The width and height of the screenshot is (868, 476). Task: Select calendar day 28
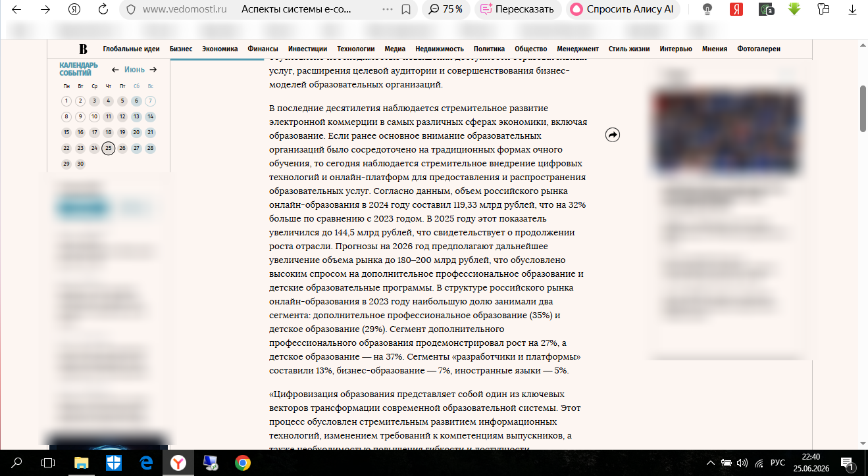click(151, 149)
